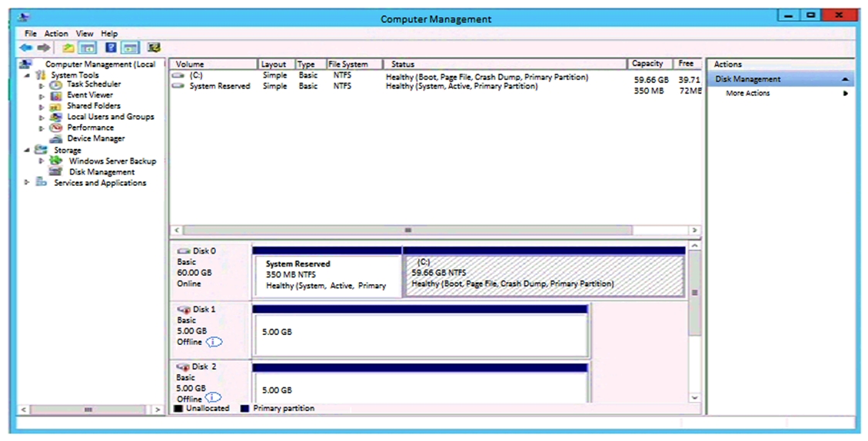This screenshot has height=441, width=868.
Task: Select the System Reserved 350 MB partition block
Action: (327, 276)
